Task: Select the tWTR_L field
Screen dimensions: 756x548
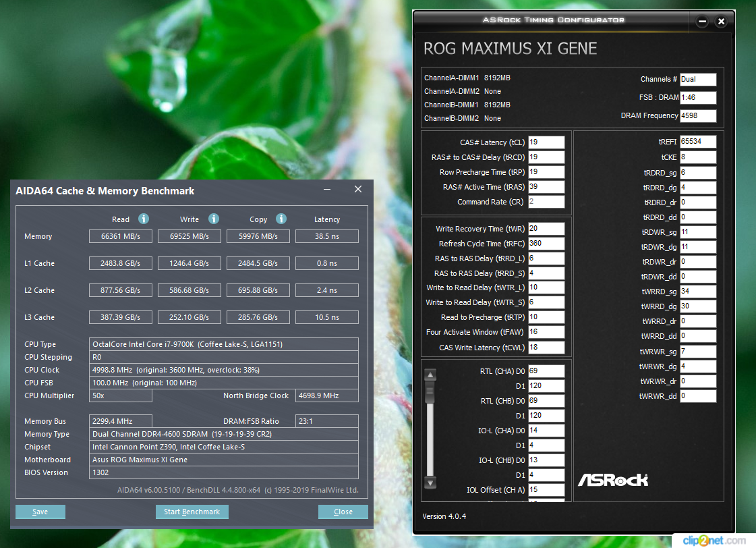Action: point(546,287)
